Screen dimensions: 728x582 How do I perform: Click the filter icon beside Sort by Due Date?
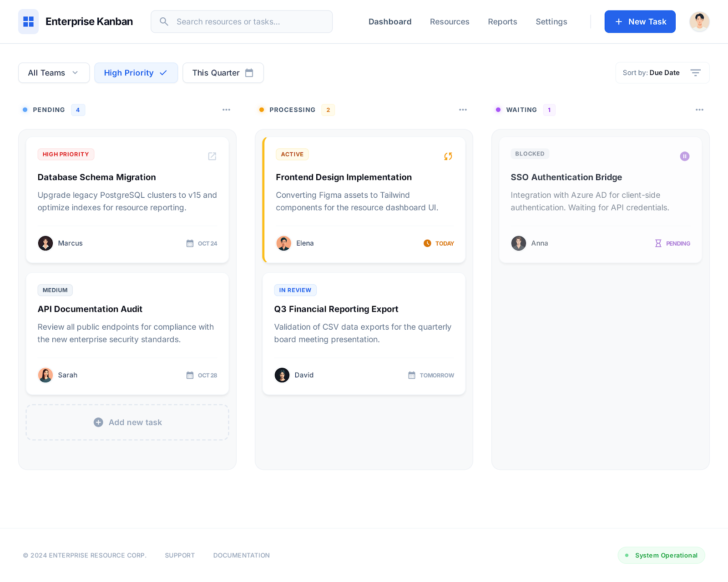[695, 72]
